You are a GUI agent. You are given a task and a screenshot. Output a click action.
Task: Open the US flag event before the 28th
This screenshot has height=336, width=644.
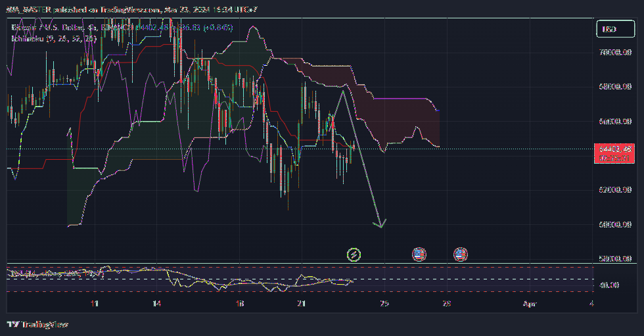point(419,254)
